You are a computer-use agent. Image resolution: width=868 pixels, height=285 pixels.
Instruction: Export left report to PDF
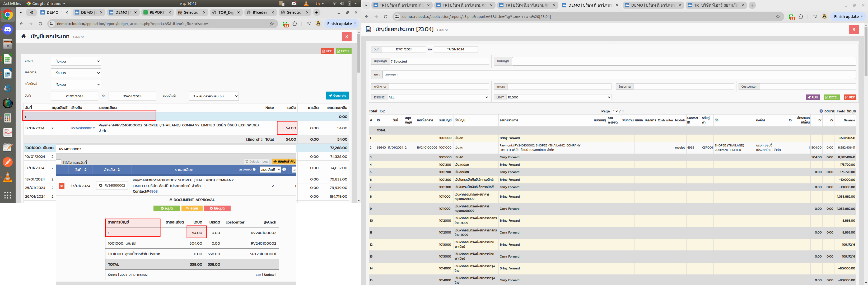327,51
